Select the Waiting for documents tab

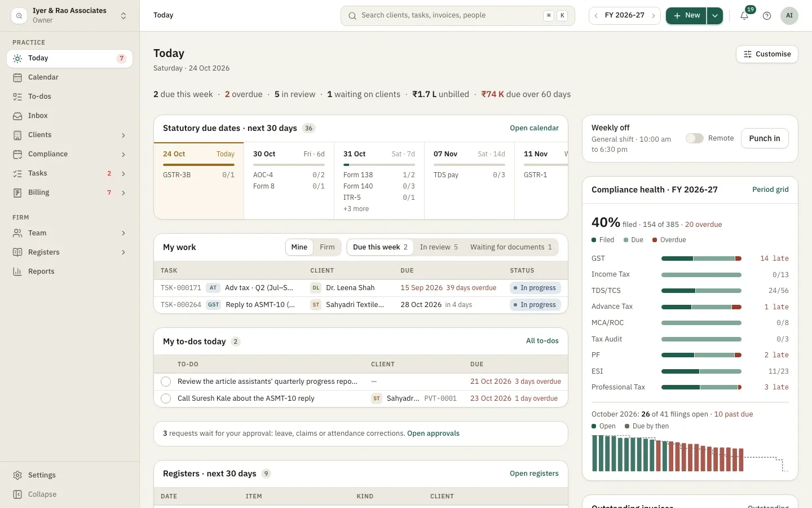[x=511, y=247]
